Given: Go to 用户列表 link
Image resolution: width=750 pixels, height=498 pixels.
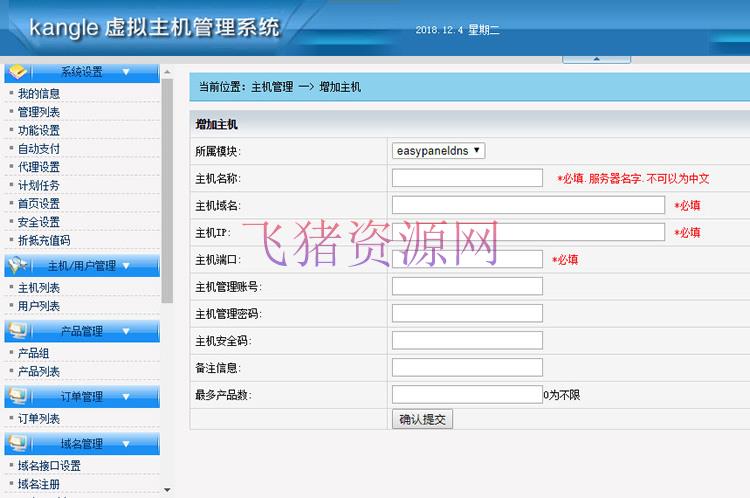Looking at the screenshot, I should click(x=39, y=306).
